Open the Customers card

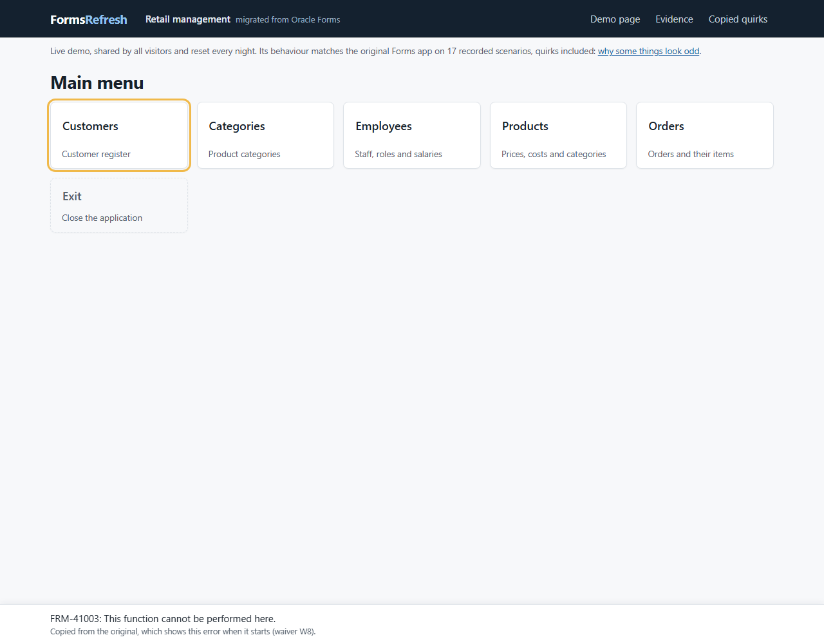(x=119, y=135)
